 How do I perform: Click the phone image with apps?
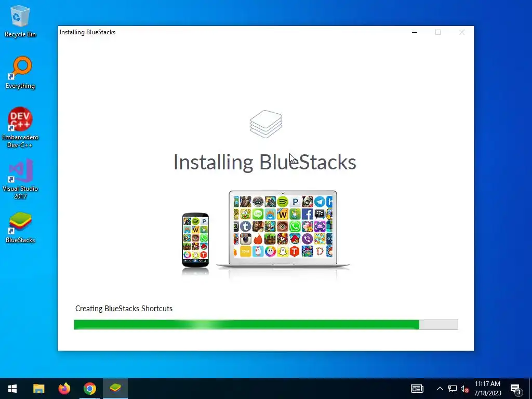point(195,240)
